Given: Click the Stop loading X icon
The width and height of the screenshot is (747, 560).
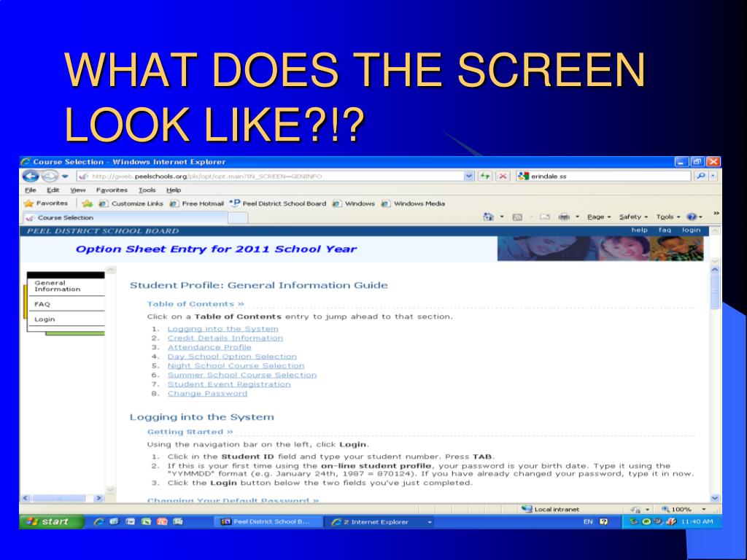Looking at the screenshot, I should click(503, 176).
